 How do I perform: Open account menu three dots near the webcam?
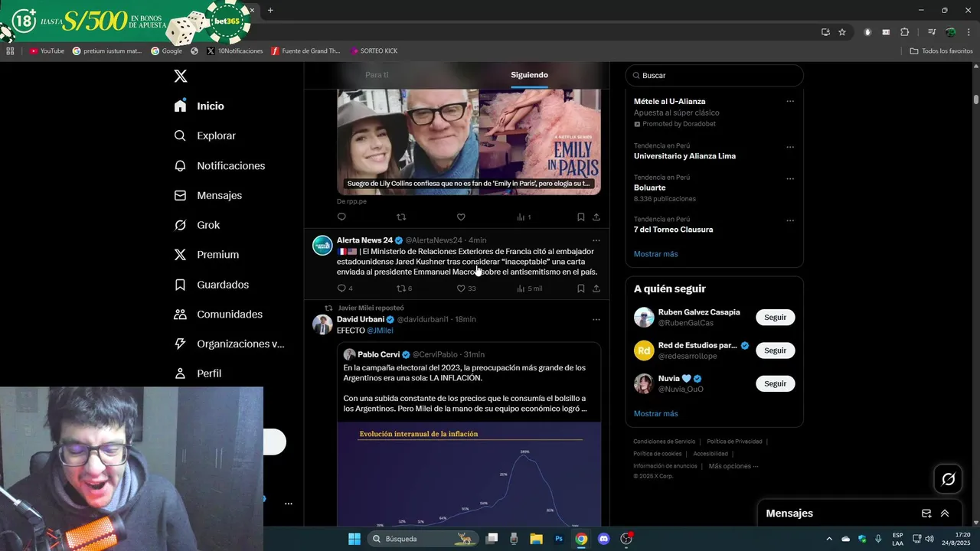click(x=289, y=504)
